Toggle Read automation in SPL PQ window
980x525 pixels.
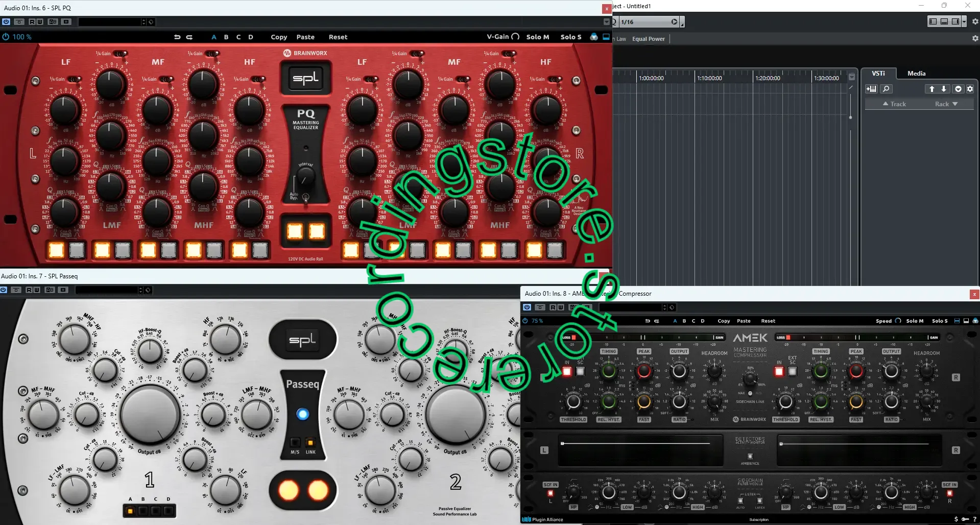(x=32, y=22)
